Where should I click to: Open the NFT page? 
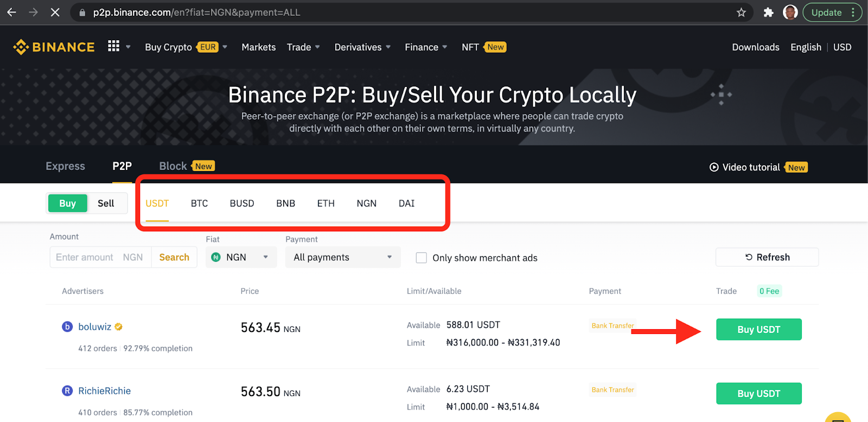coord(470,47)
